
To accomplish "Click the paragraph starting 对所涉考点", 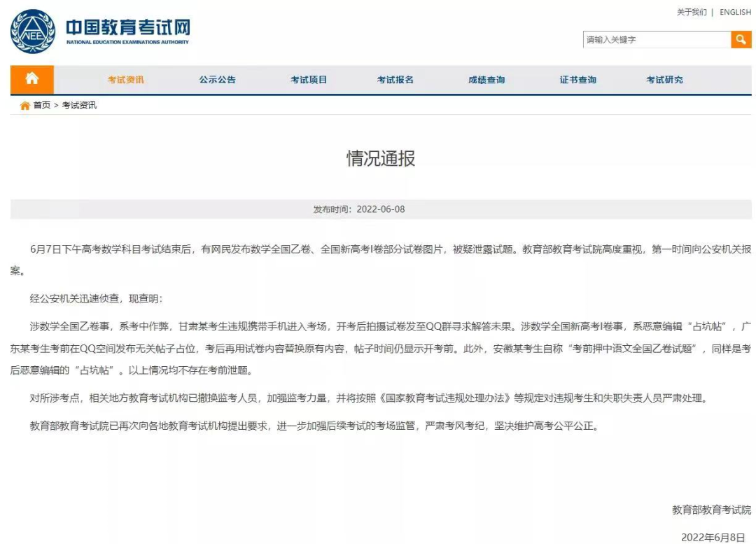I will [x=370, y=398].
